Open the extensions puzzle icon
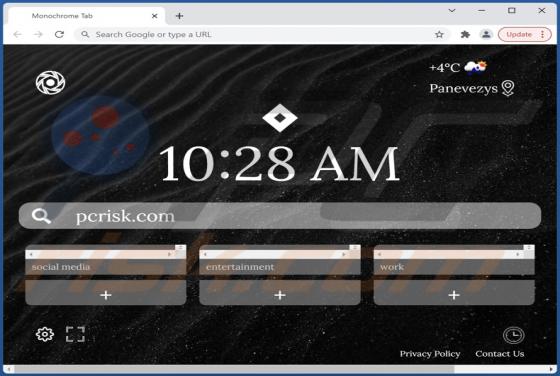This screenshot has height=376, width=560. [465, 34]
